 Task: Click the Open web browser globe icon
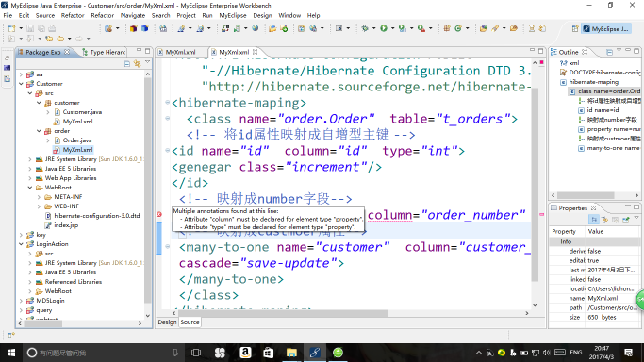pyautogui.click(x=255, y=28)
